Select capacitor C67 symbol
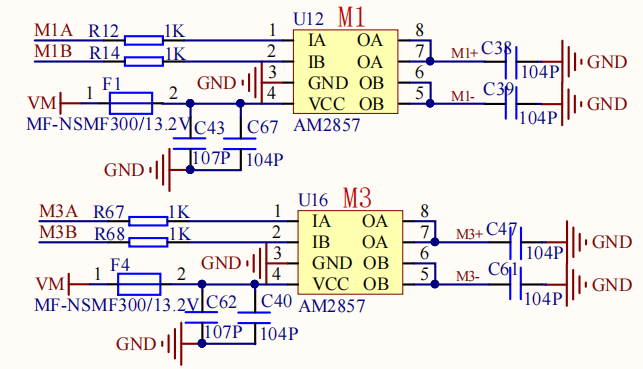Viewport: 643px width, 369px height. click(240, 144)
